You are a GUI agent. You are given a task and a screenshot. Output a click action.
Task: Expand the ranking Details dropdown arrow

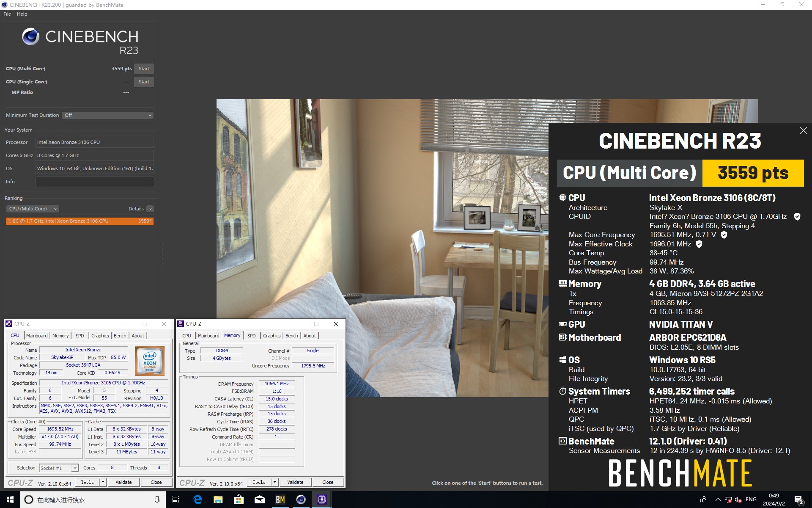coord(150,209)
